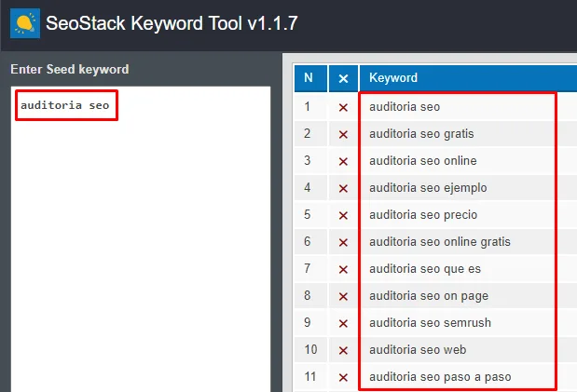This screenshot has height=392, width=577.
Task: Click into the seed keyword text area
Action: [141, 239]
